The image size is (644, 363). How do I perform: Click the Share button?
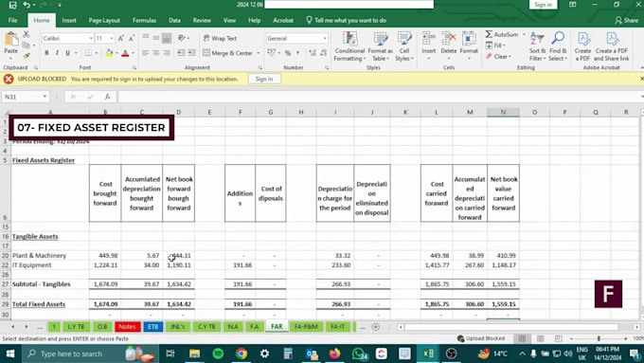[x=626, y=20]
